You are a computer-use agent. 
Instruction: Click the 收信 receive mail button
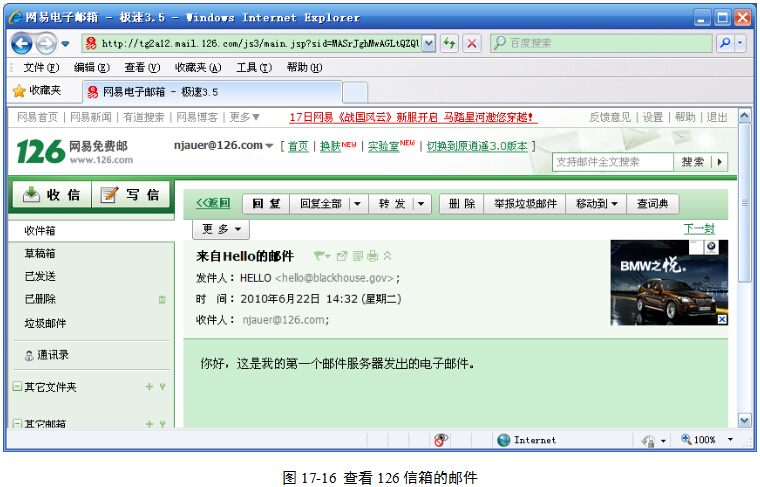pyautogui.click(x=52, y=195)
